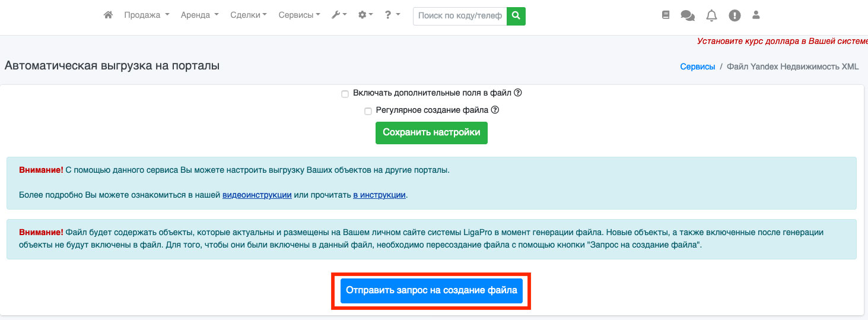Screen dimensions: 868x320
Task: Open the notifications bell icon
Action: (x=711, y=16)
